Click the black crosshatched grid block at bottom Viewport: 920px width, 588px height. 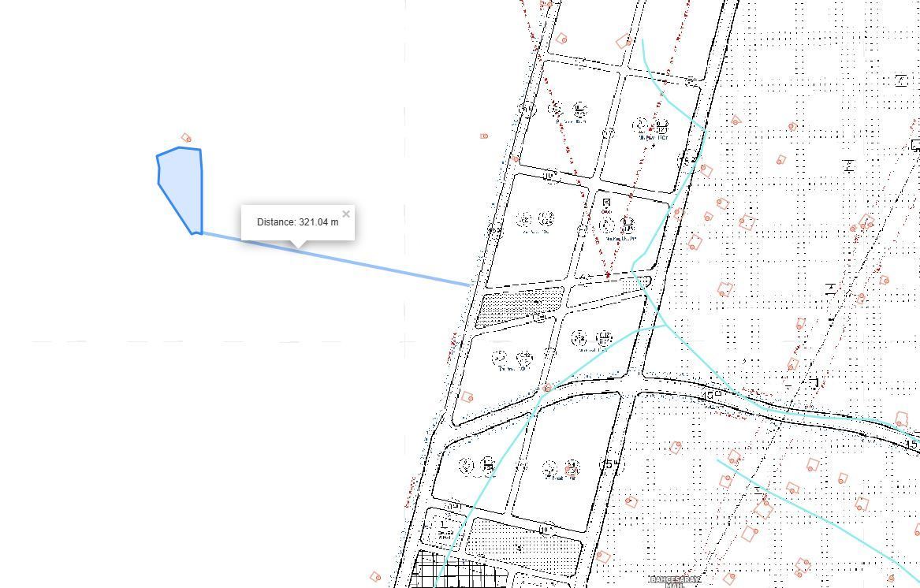pyautogui.click(x=458, y=571)
